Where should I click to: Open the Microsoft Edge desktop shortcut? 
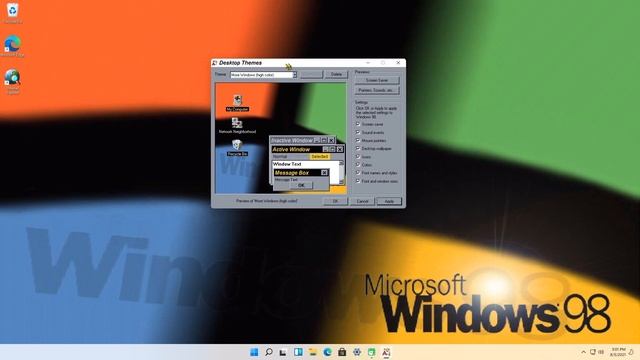pyautogui.click(x=13, y=46)
